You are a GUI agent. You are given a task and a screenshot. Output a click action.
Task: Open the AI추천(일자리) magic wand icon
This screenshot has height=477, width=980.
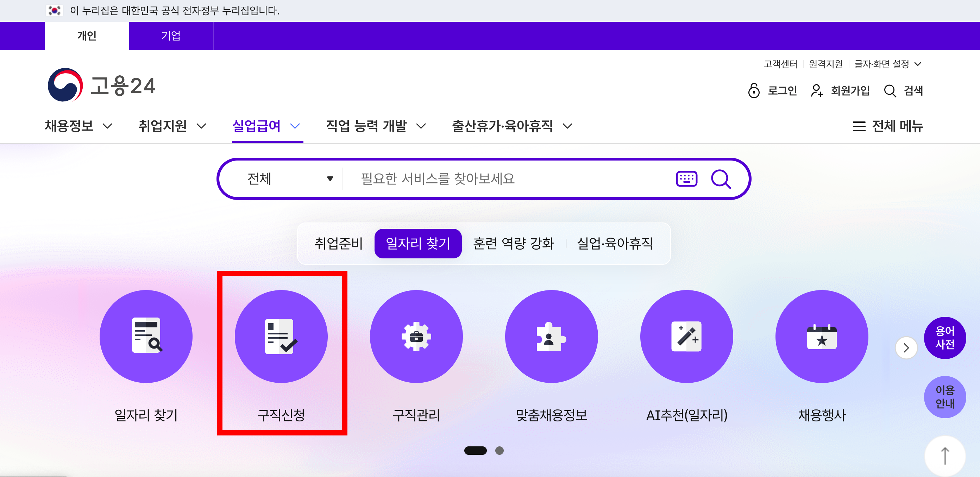686,336
